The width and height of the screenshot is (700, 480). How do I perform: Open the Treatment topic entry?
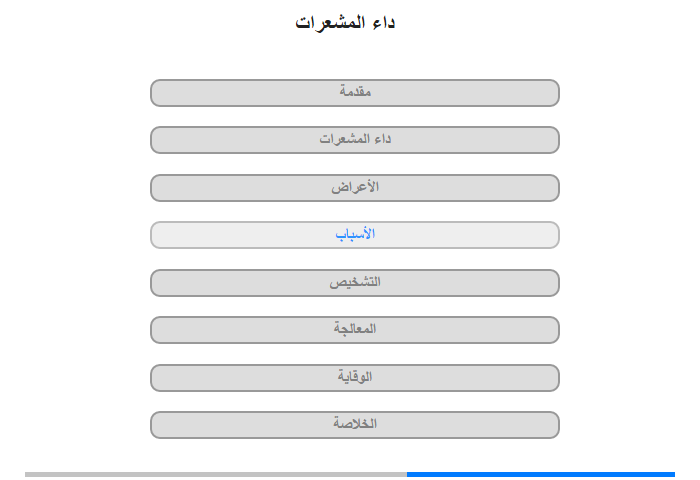354,330
